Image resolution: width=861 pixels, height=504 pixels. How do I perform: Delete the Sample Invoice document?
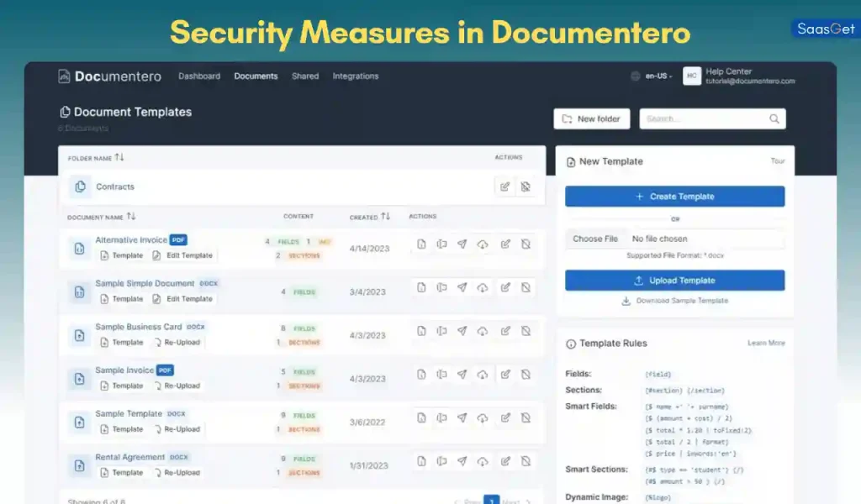pyautogui.click(x=526, y=374)
